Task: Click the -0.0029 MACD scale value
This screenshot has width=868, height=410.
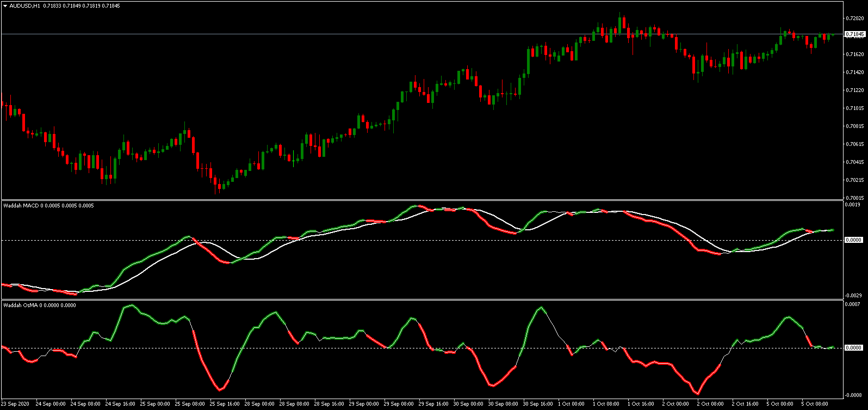Action: [853, 295]
